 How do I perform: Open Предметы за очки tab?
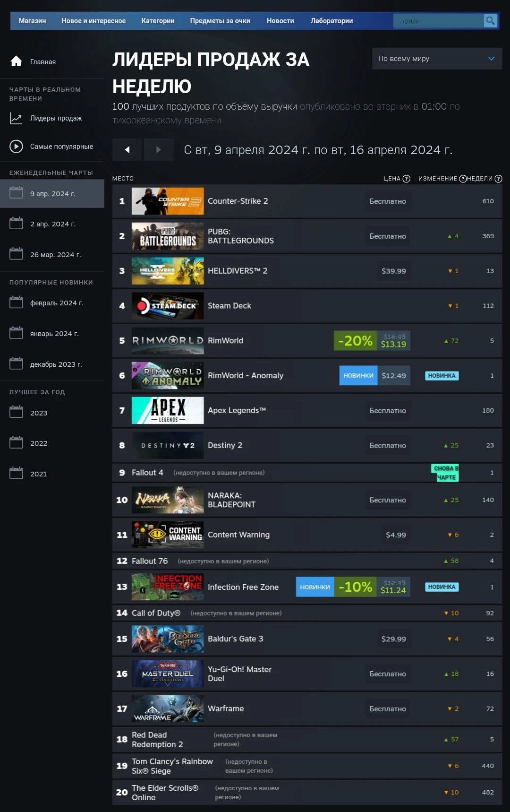tap(220, 21)
